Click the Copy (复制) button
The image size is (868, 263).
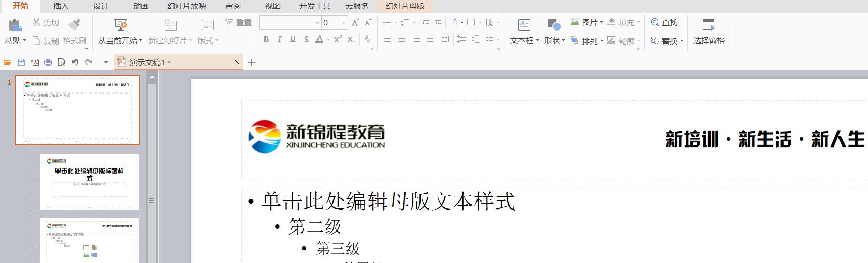46,40
